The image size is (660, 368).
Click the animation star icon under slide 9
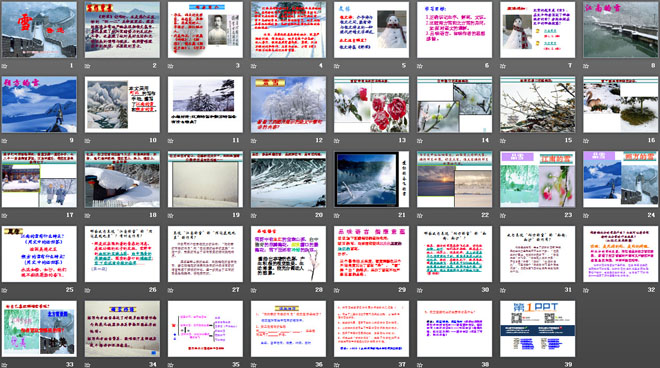(4, 141)
